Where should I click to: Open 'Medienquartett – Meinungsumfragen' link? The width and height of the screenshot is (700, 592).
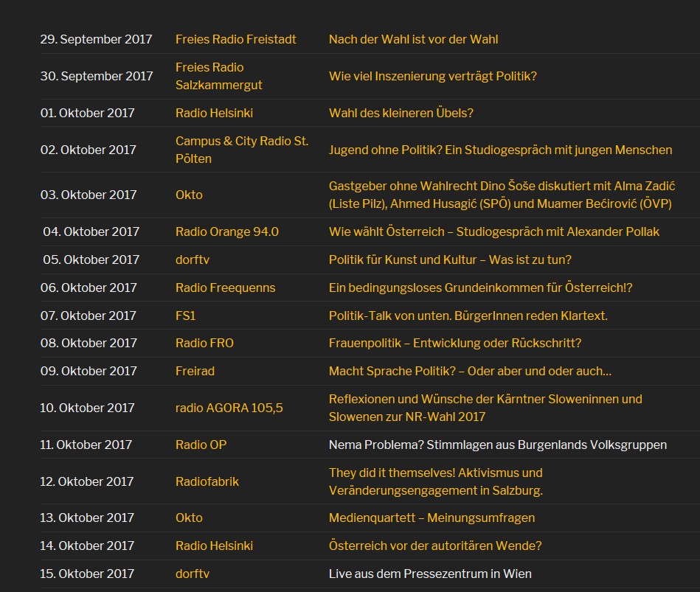coord(432,518)
